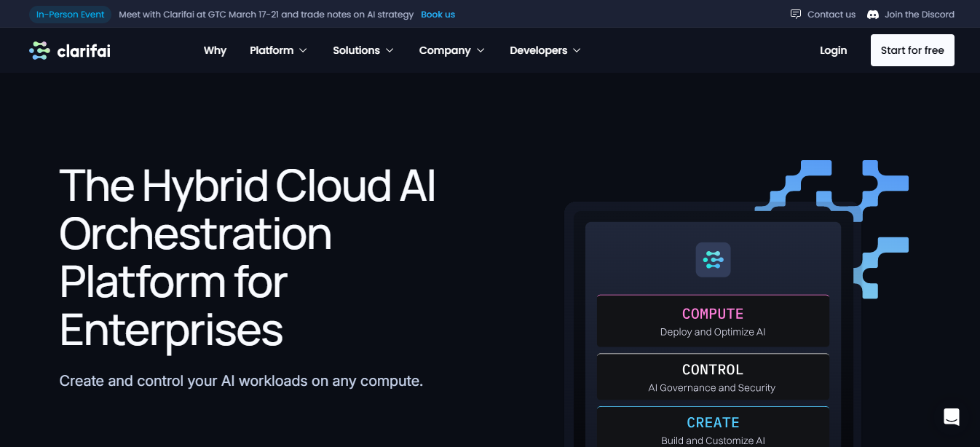Expand the Company dropdown chevron

(481, 51)
